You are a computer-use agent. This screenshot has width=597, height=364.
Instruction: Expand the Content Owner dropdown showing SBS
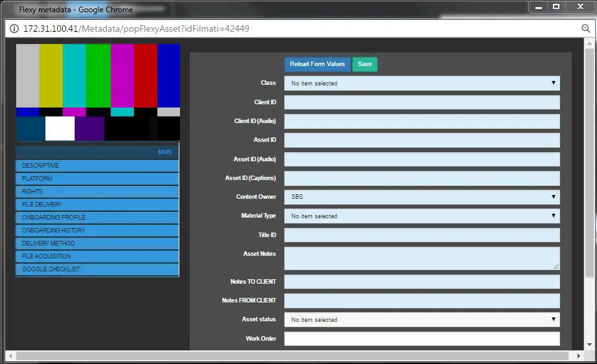(422, 197)
